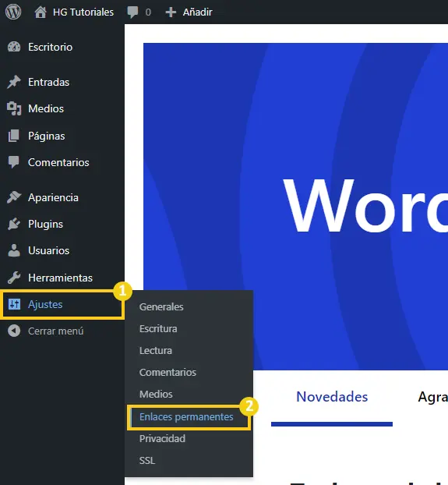Open the Añadir menu in admin bar

[197, 12]
